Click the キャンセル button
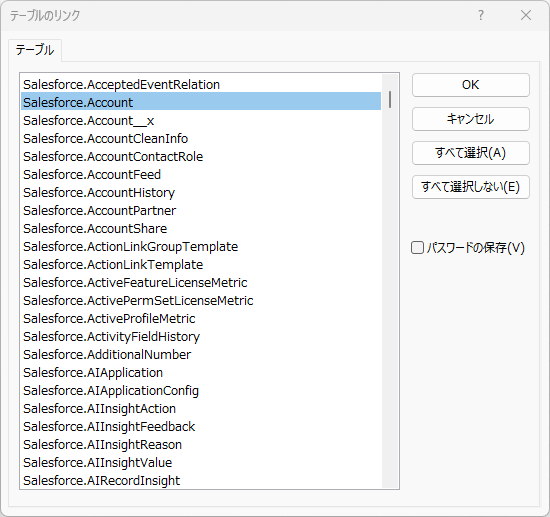Viewport: 550px width, 517px height. (x=470, y=119)
